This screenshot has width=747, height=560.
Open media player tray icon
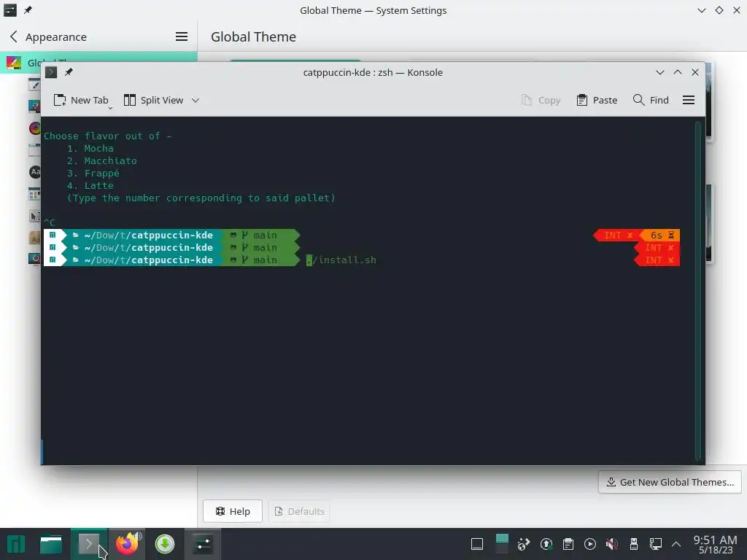click(589, 544)
